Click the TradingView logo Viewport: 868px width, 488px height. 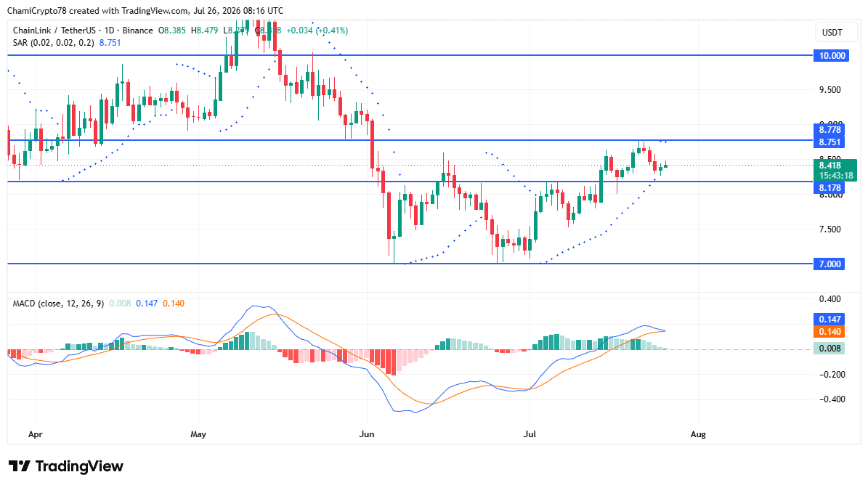point(66,466)
